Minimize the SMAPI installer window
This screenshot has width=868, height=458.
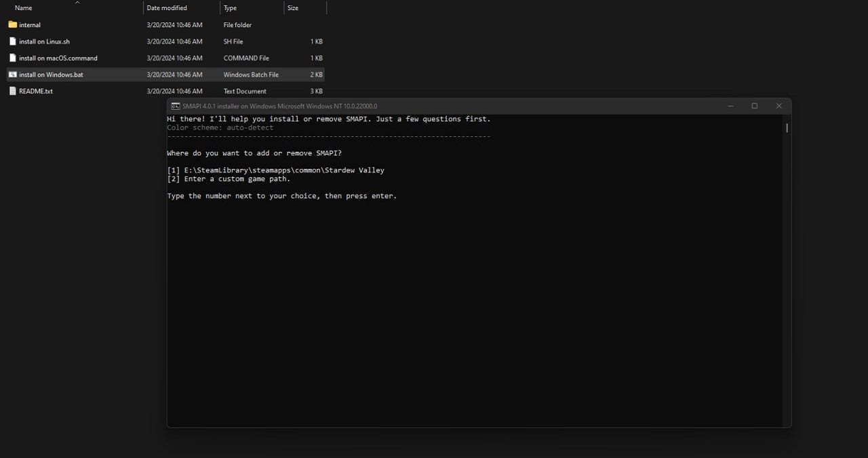pyautogui.click(x=730, y=106)
